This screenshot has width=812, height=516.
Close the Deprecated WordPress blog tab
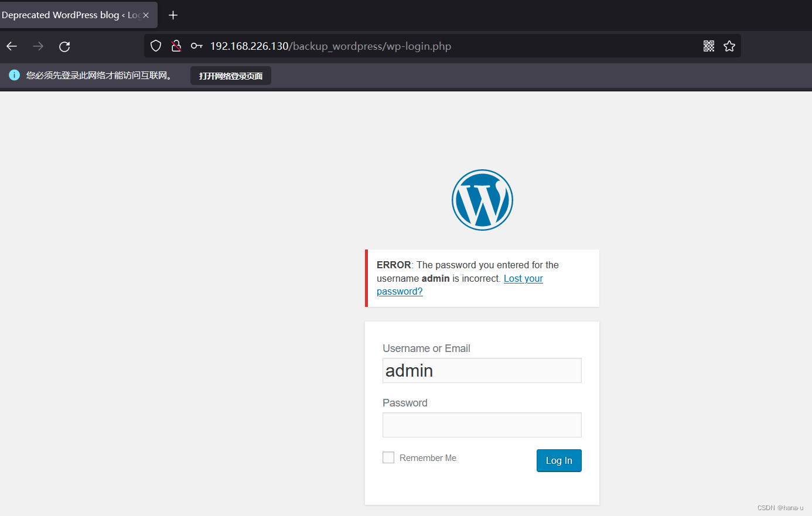146,15
